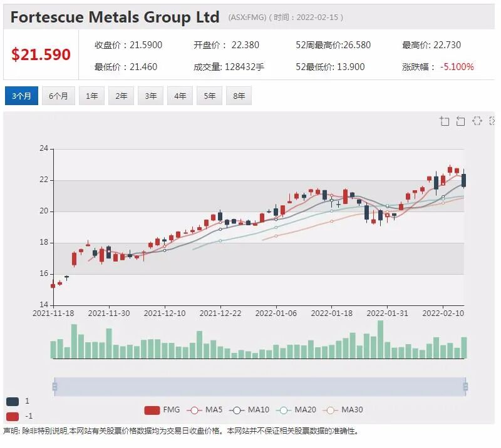The height and width of the screenshot is (448, 501).
Task: Click the Fortescue Metals Group Ltd title
Action: point(115,18)
